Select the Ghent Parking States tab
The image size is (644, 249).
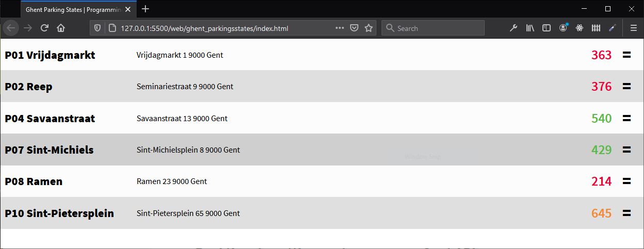pos(72,9)
